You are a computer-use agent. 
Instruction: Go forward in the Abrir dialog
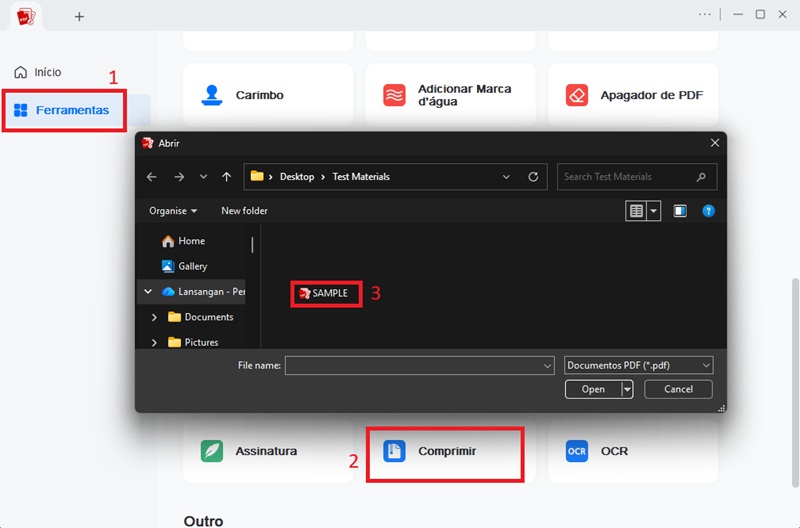[x=179, y=177]
